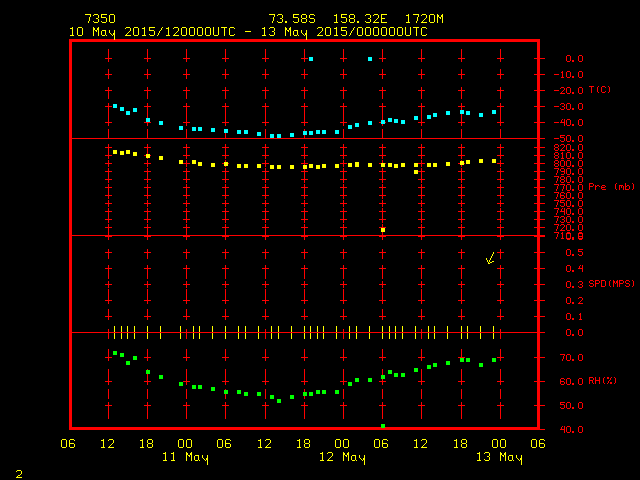The image size is (640, 480).
Task: Click the leftmost 06 time axis label
Action: [x=68, y=443]
